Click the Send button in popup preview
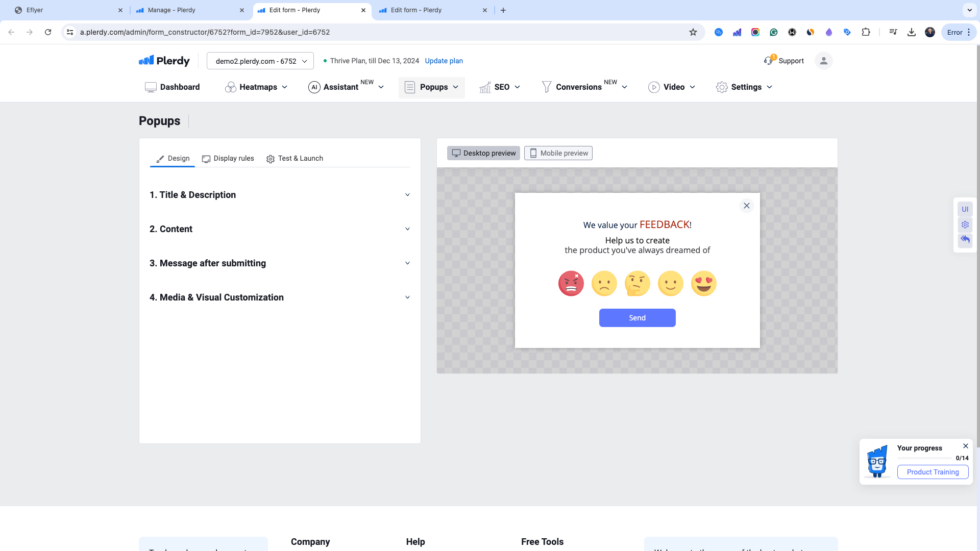Image resolution: width=980 pixels, height=551 pixels. 636,317
